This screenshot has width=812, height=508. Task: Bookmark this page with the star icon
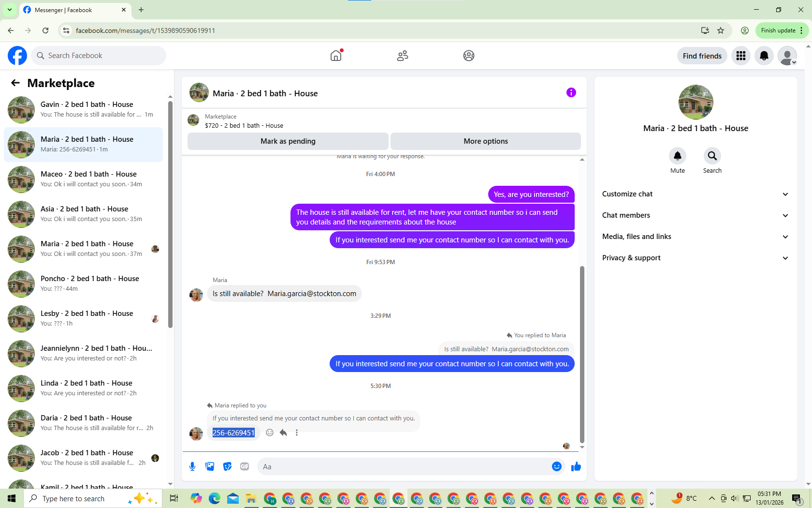coord(721,30)
